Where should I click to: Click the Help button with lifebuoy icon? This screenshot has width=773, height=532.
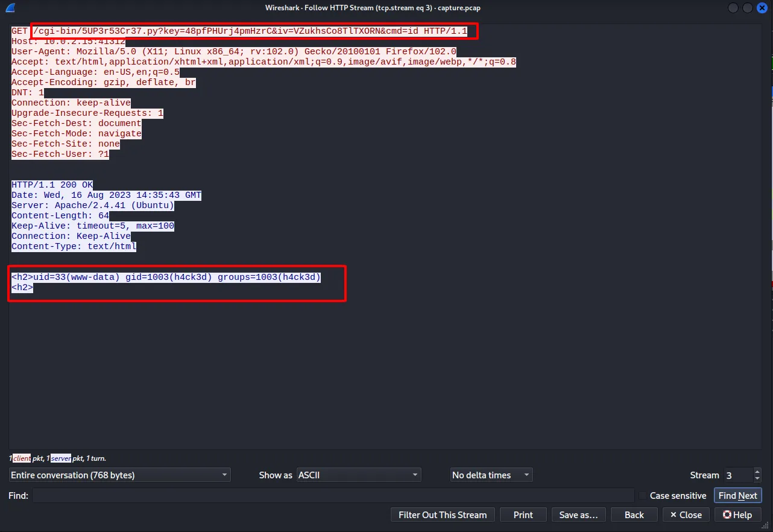tap(737, 515)
